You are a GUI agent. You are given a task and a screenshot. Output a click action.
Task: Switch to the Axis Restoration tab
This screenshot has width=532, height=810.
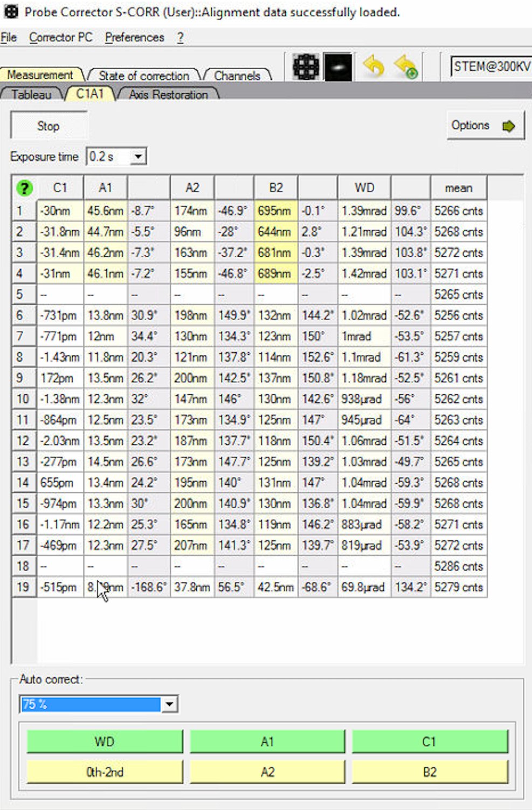169,94
